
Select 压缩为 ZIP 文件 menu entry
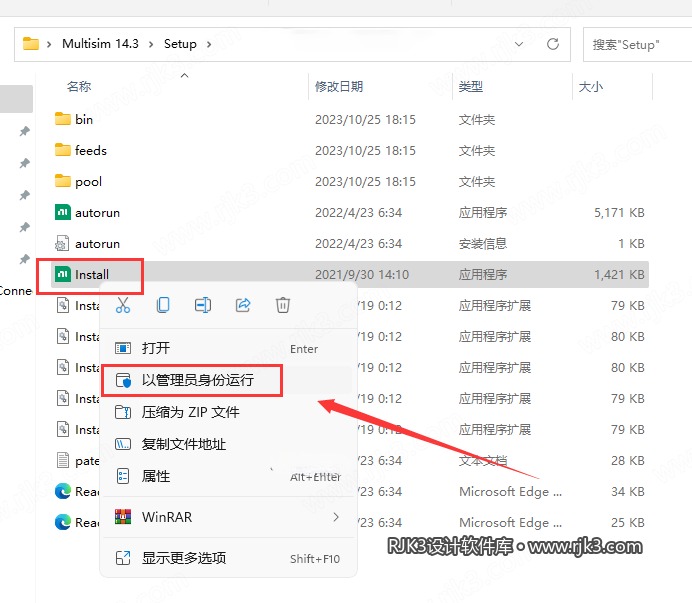click(228, 412)
